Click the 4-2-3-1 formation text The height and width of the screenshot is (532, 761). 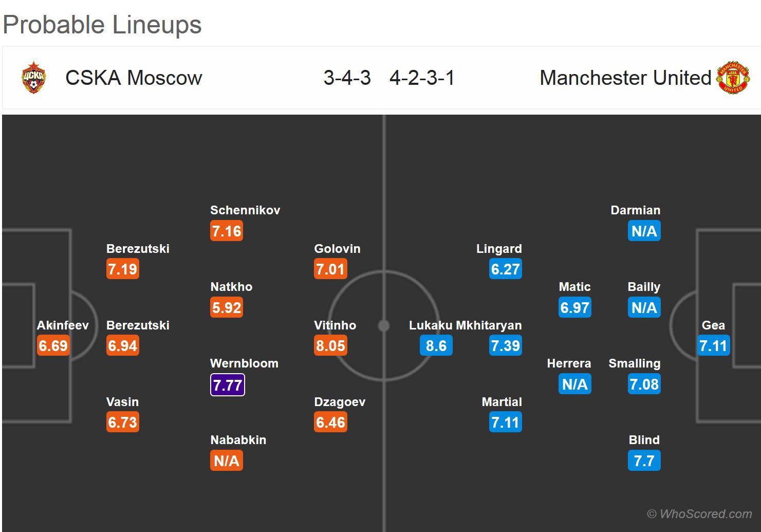422,78
